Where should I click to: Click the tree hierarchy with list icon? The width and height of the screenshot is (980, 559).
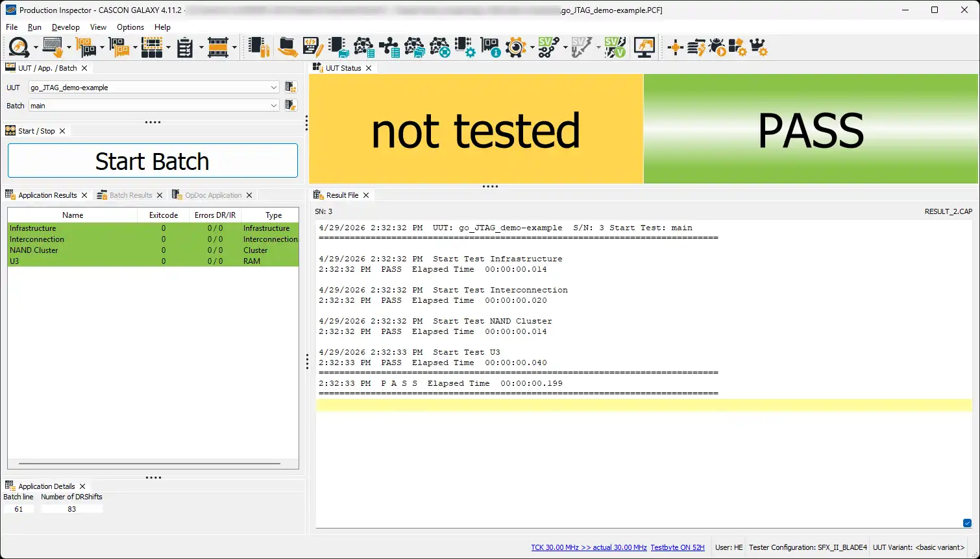coord(389,47)
